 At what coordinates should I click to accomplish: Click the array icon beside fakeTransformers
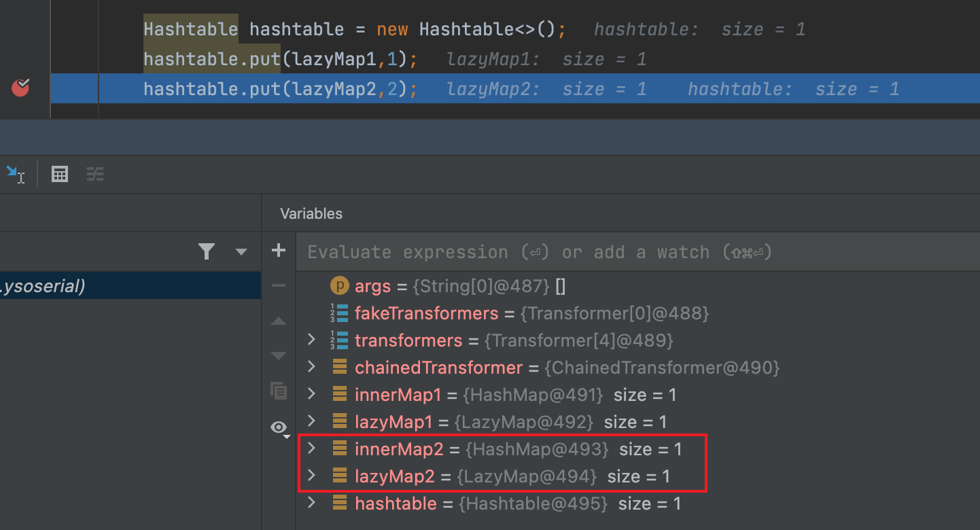339,313
